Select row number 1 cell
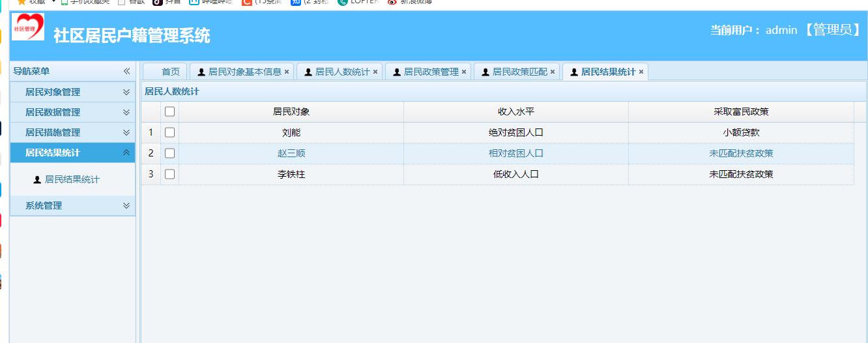 click(x=151, y=132)
